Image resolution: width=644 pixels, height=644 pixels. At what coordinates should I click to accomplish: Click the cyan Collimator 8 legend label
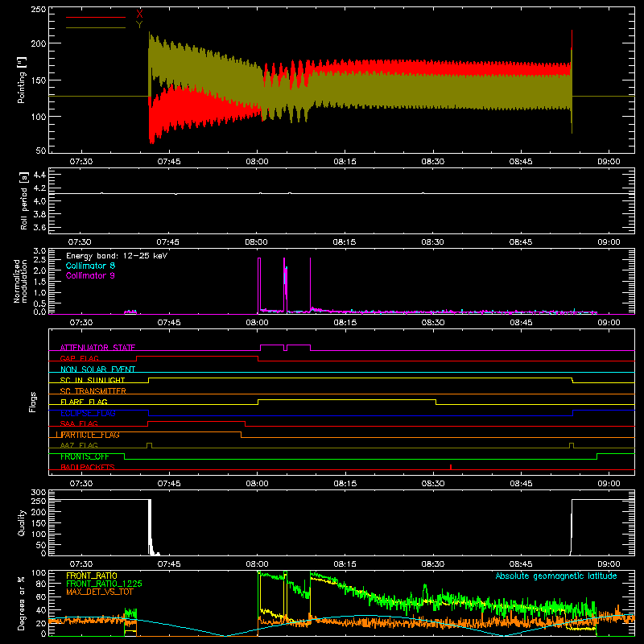(x=90, y=266)
